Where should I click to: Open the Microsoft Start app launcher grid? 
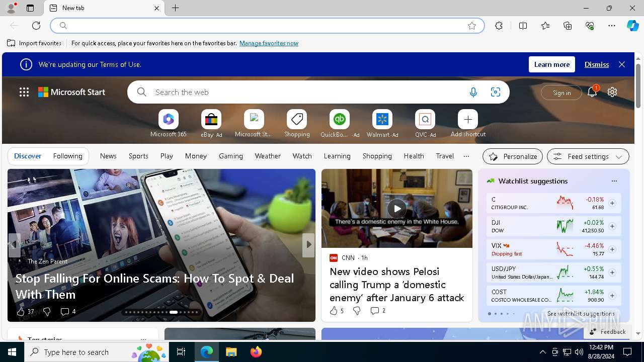[x=24, y=92]
